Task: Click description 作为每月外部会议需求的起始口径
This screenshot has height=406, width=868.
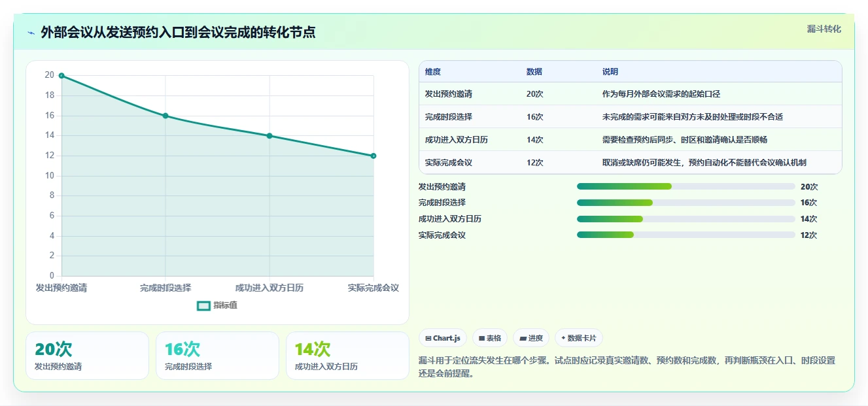Action: 661,94
